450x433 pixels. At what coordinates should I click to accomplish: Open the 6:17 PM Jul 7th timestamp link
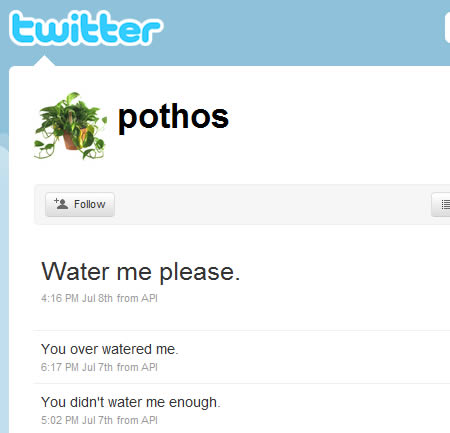77,367
